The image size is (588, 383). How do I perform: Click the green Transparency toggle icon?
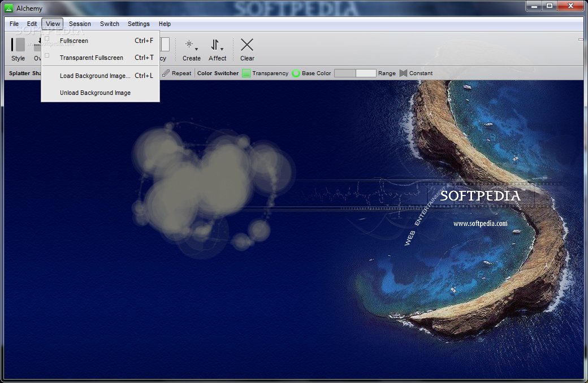[246, 73]
